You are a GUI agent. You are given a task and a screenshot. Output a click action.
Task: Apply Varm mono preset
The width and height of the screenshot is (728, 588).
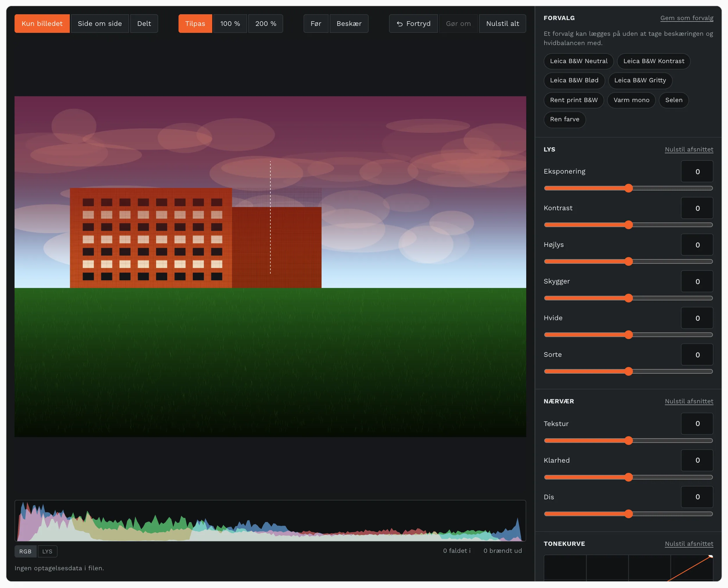point(631,100)
